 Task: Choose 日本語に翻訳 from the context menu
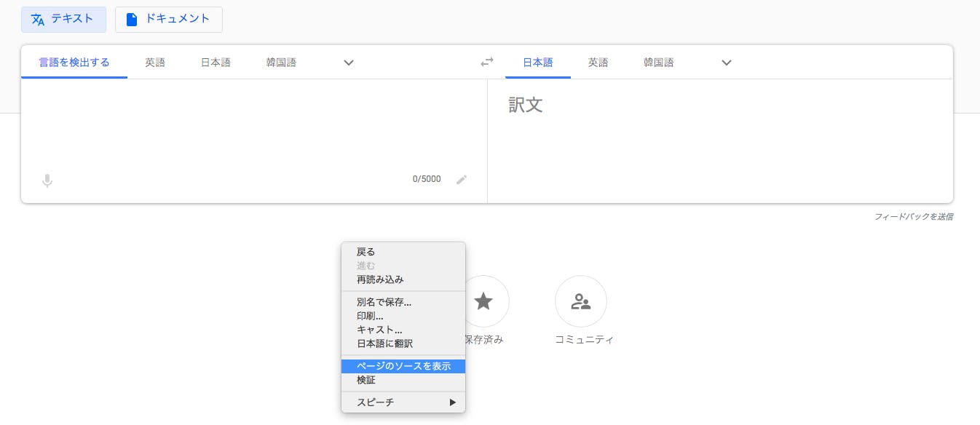coord(384,343)
